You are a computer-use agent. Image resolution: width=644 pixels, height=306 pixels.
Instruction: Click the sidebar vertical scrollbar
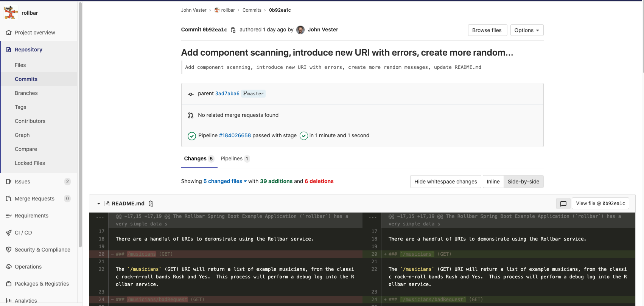80,125
